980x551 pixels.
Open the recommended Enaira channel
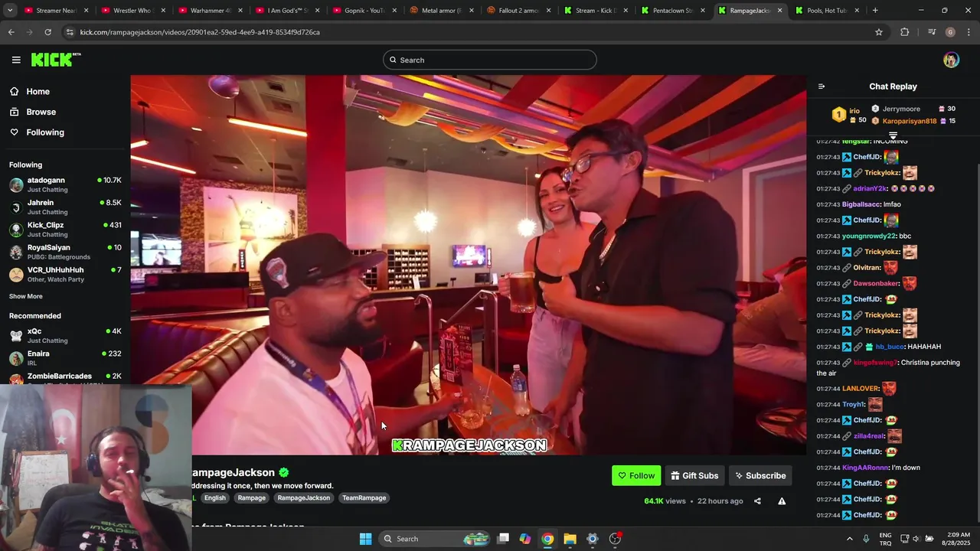tap(65, 357)
